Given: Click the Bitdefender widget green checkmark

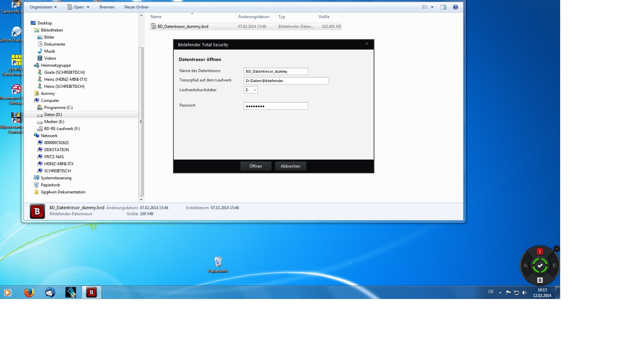Looking at the screenshot, I should [540, 265].
